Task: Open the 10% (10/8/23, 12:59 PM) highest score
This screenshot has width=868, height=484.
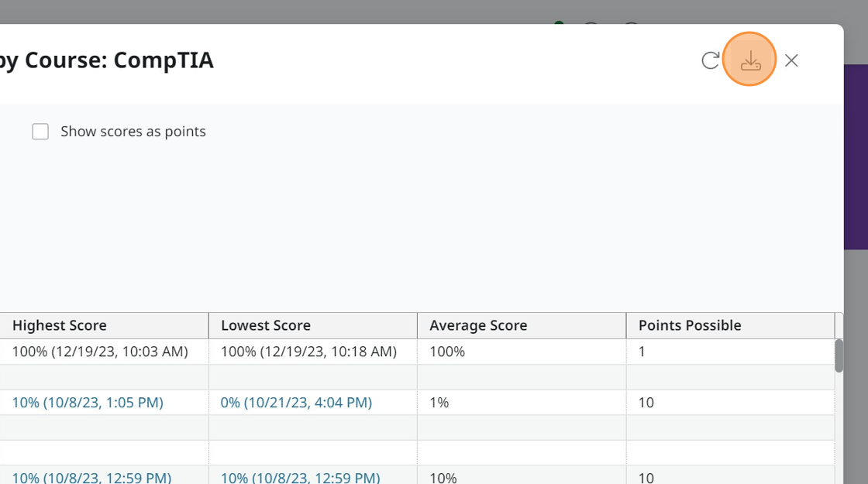Action: click(x=90, y=478)
